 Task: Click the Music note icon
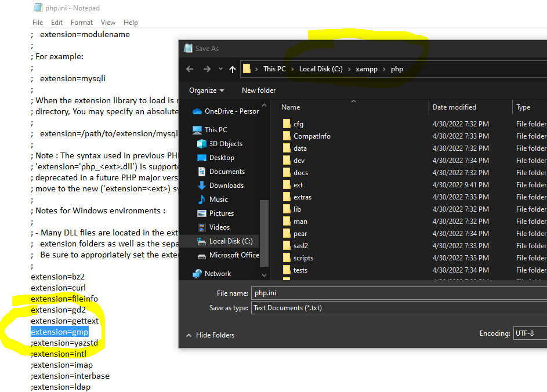click(x=202, y=199)
